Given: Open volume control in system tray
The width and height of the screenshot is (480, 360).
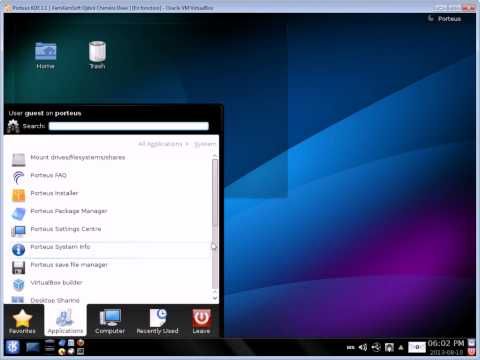Looking at the screenshot, I should pyautogui.click(x=363, y=348).
